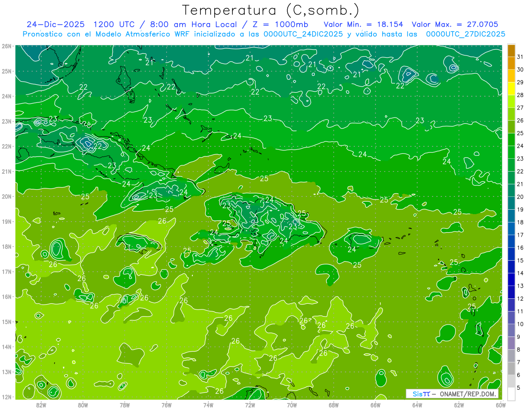Pick the orange swatch between 30 and 31
532x411 pixels.
[x=512, y=63]
